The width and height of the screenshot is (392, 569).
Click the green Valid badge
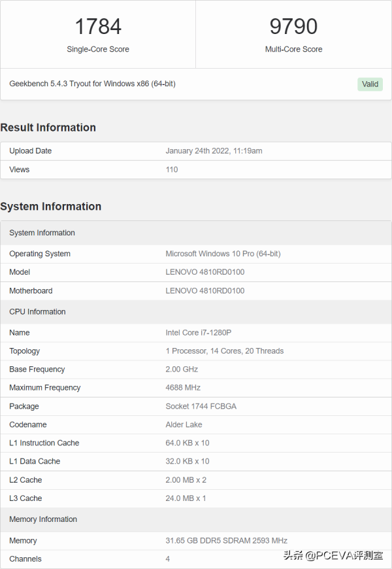coord(370,84)
